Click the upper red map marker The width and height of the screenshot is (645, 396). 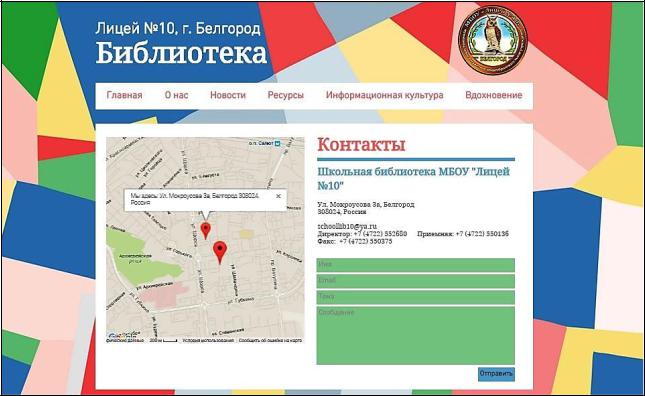(205, 230)
